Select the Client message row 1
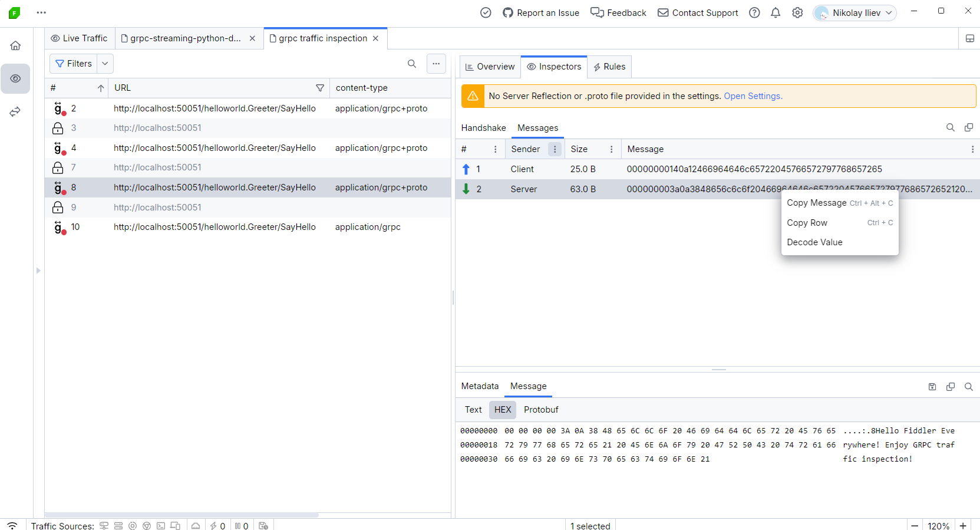Screen dimensions: 980x530 pyautogui.click(x=718, y=169)
